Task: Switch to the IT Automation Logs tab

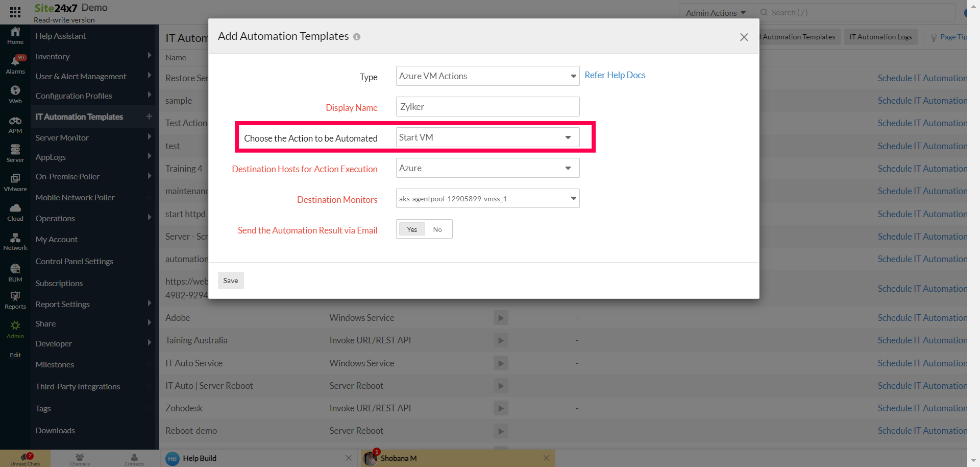Action: point(880,36)
